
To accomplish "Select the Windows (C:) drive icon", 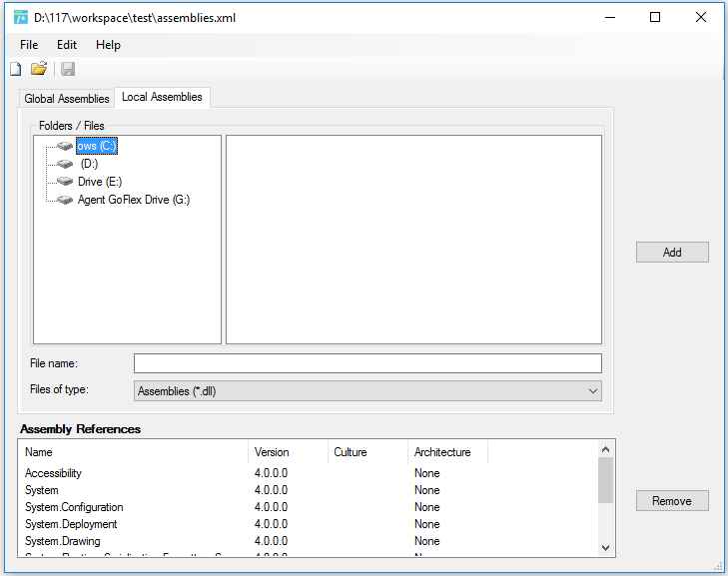I will click(x=65, y=146).
